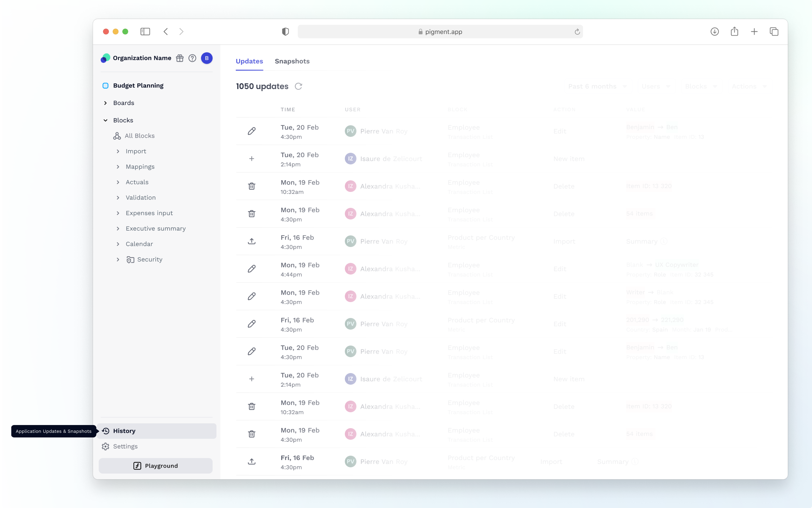Click user Isaure de Zelicourt in first 2:14pm row
This screenshot has height=508, width=812.
click(x=391, y=159)
